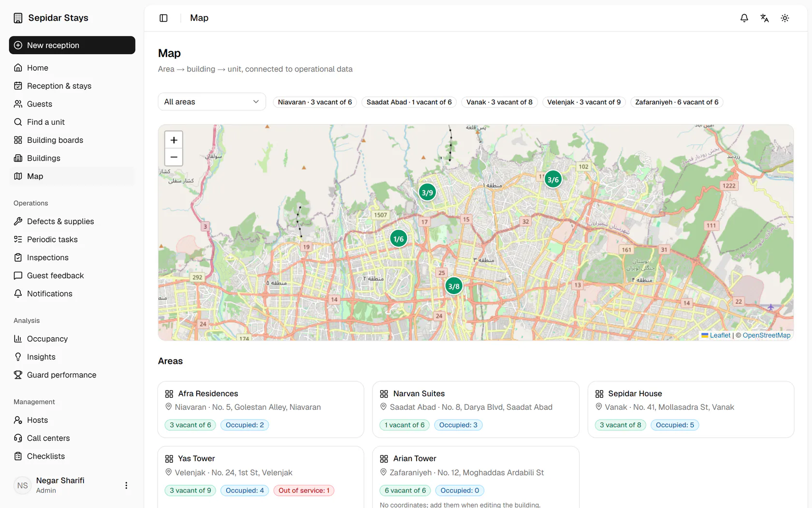
Task: Open Reception & stays page
Action: pyautogui.click(x=72, y=86)
